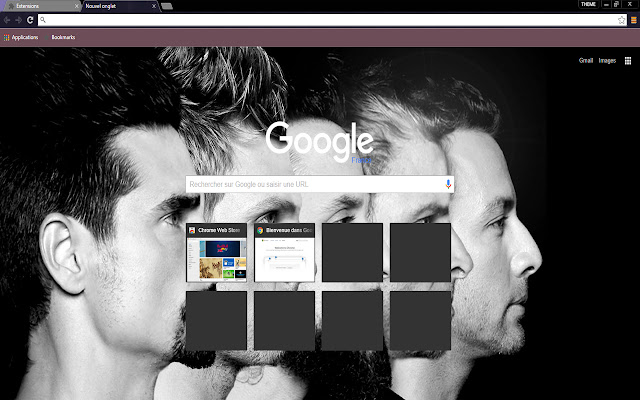Open the Bookmarks folder in bookmarks bar
640x400 pixels.
point(63,38)
